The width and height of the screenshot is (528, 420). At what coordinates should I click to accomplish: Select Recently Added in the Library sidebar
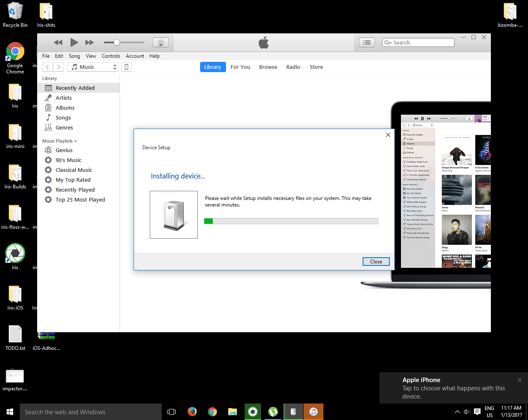click(x=78, y=88)
